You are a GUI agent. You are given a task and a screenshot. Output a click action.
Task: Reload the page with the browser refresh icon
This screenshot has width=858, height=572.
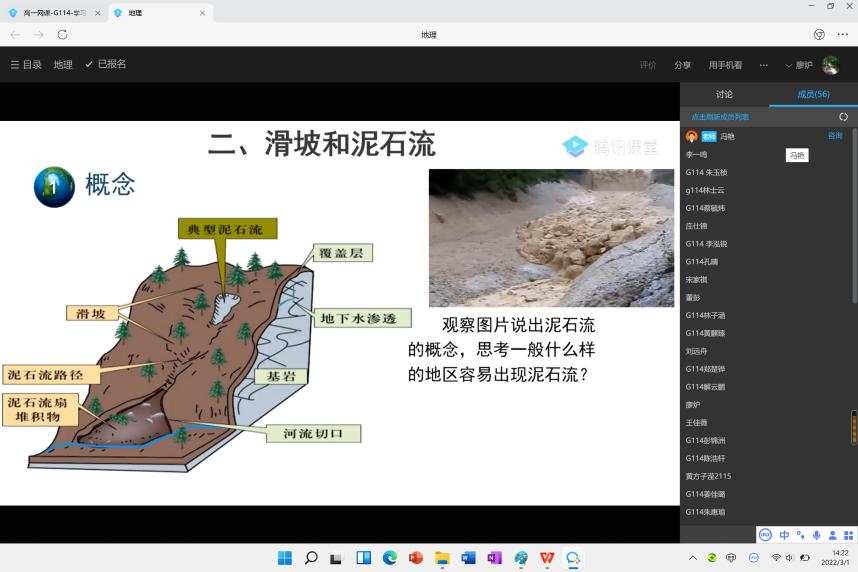(x=62, y=34)
